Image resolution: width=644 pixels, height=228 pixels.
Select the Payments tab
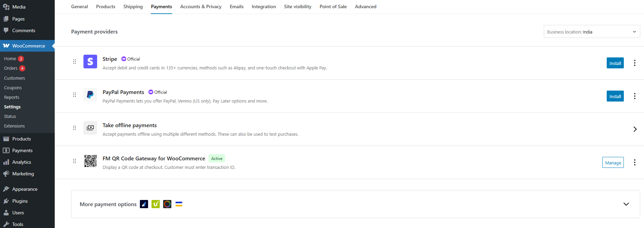pos(161,6)
